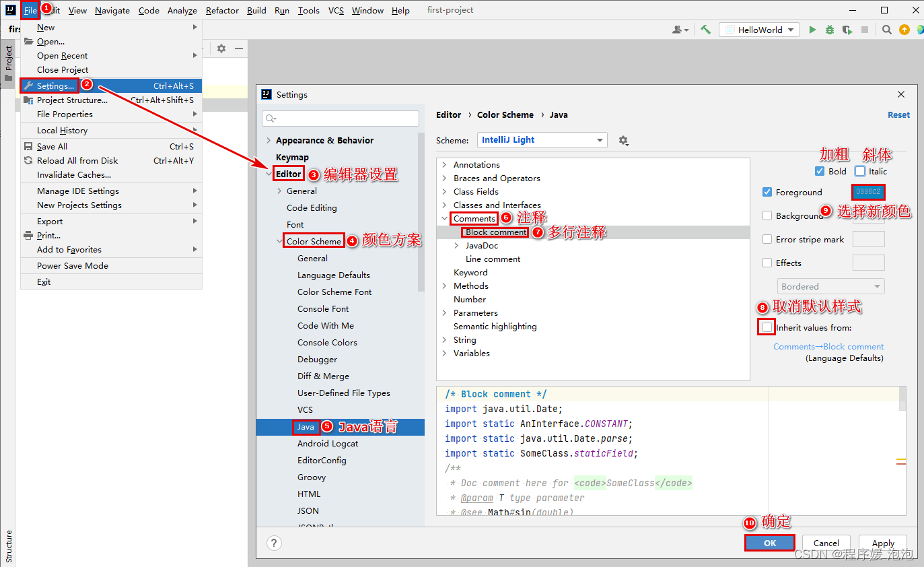Expand the Annotations category
This screenshot has height=567, width=924.
(x=444, y=164)
